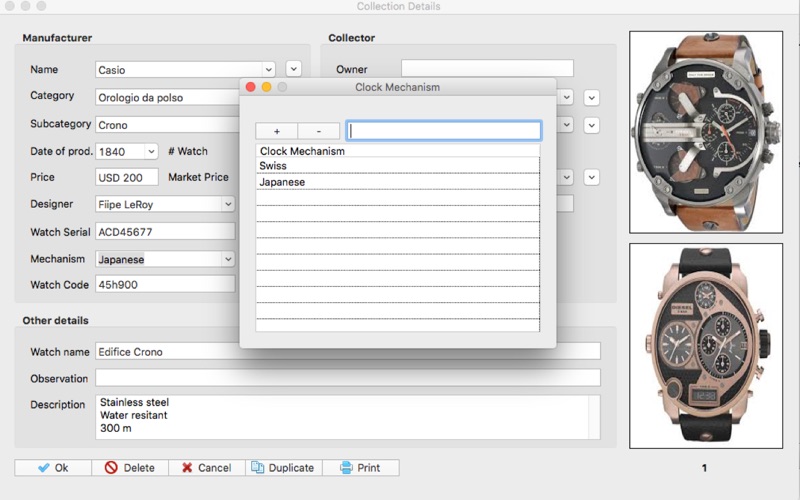
Task: Click chevron button in Collector third row
Action: tap(591, 125)
